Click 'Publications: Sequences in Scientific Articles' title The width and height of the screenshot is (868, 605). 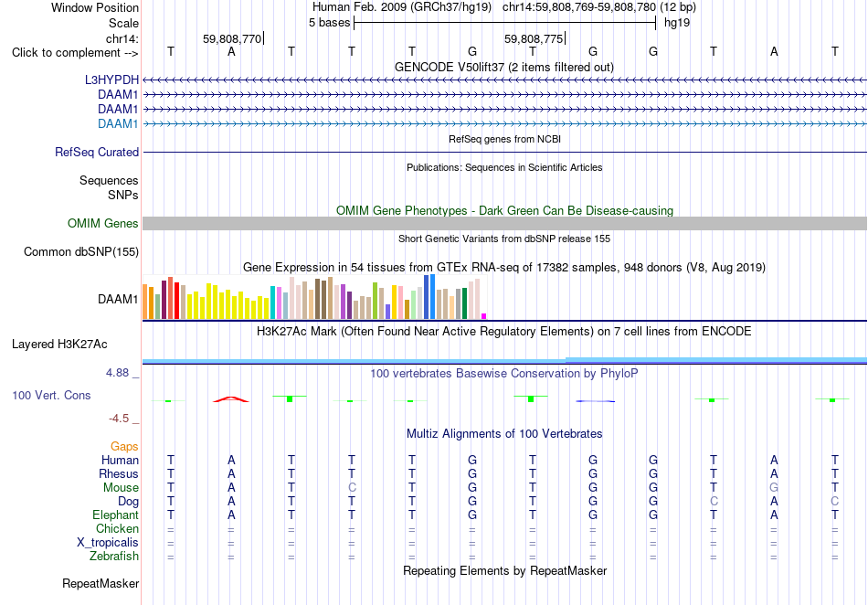tap(504, 167)
